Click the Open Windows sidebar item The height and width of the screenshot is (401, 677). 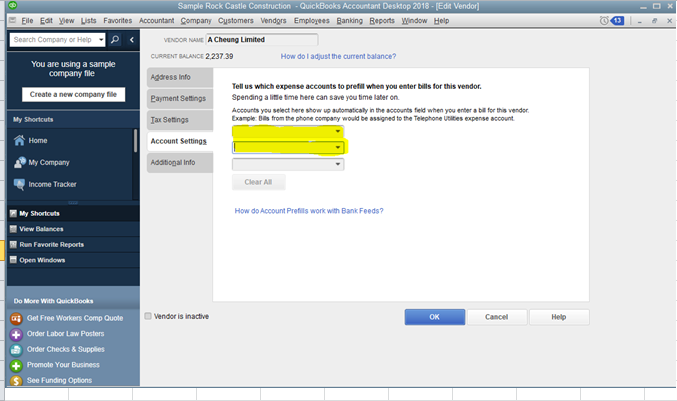(x=73, y=260)
